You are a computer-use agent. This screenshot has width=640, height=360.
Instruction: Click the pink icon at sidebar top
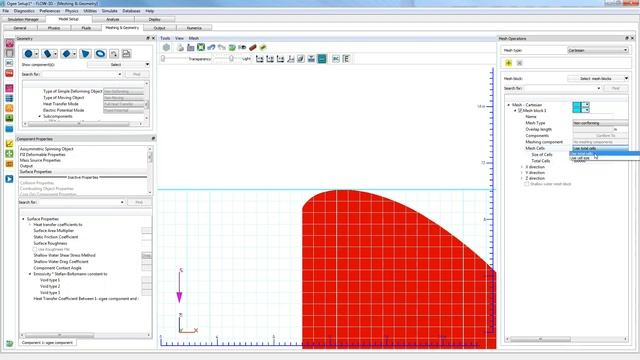point(9,43)
